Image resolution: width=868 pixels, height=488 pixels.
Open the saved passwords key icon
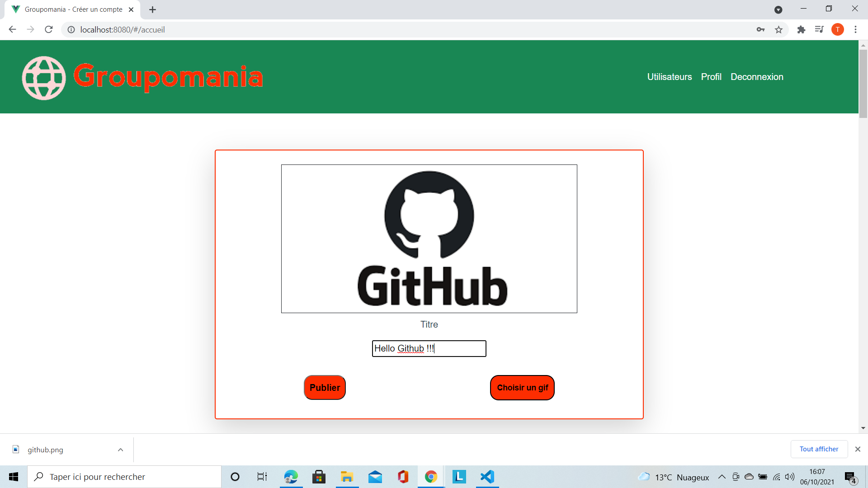(x=761, y=29)
